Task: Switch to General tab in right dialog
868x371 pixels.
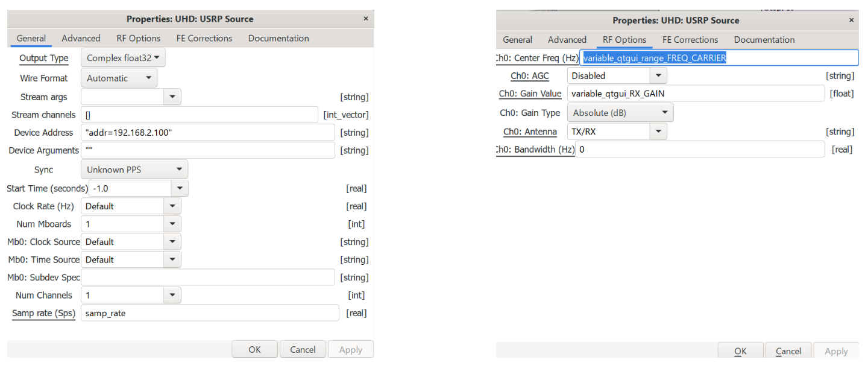Action: coord(518,40)
